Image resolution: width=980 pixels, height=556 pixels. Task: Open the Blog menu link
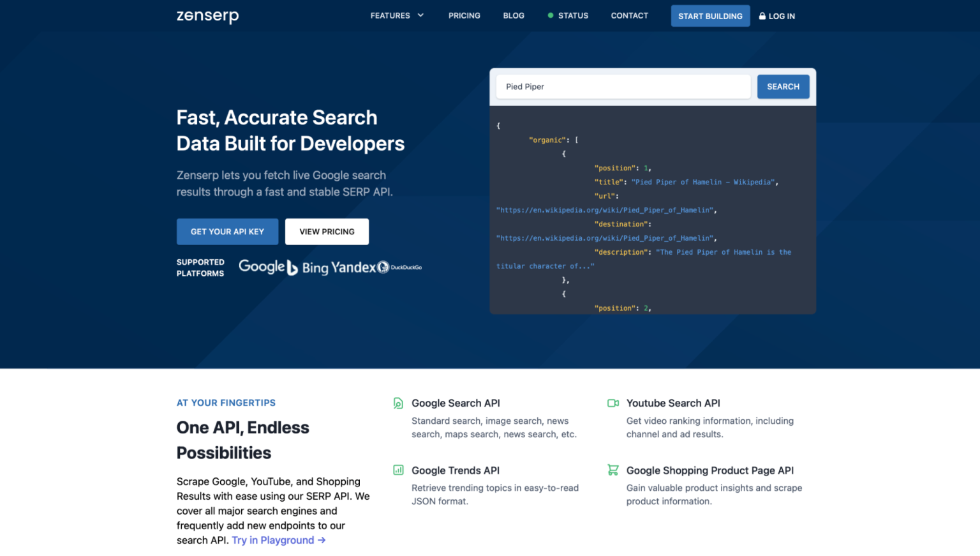click(x=514, y=15)
